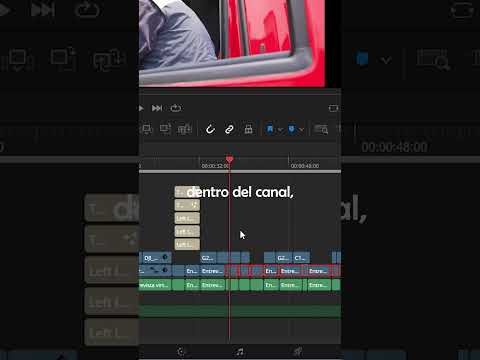
Task: Select the second beige title clip with arrows icon
Action: click(x=187, y=205)
